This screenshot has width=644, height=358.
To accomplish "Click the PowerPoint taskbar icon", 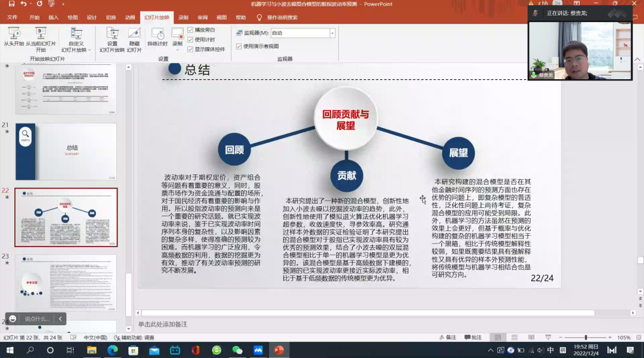I will pyautogui.click(x=279, y=350).
